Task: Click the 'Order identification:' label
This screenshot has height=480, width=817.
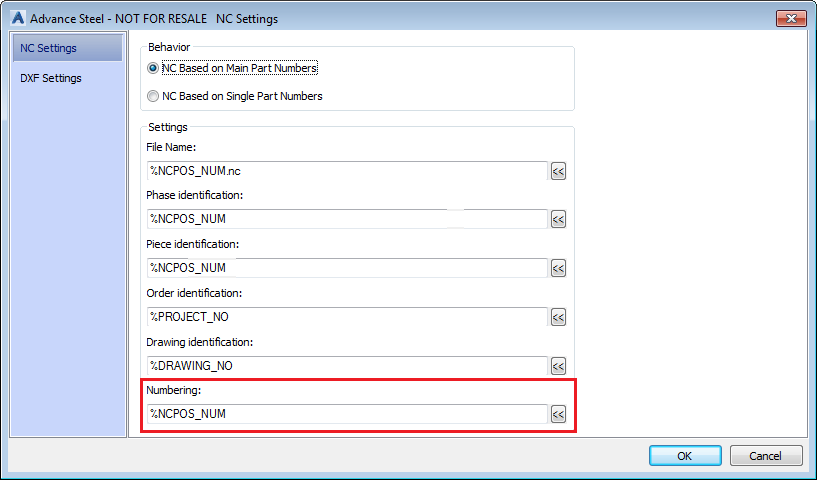Action: (x=194, y=293)
